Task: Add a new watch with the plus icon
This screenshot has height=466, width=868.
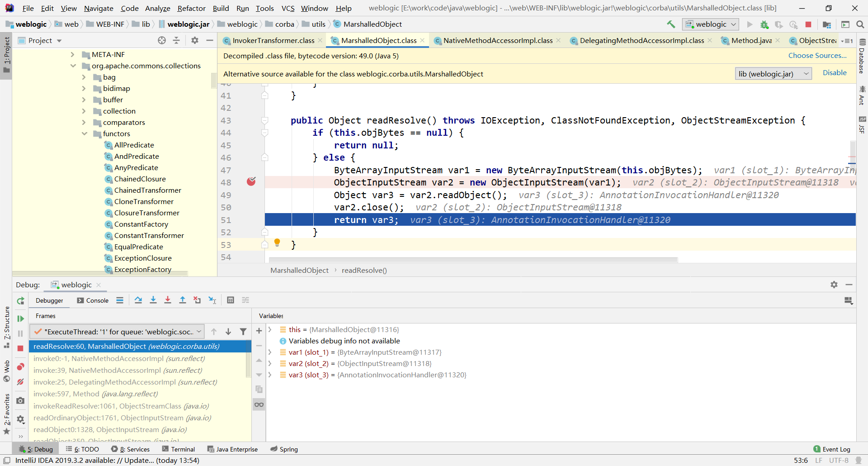Action: pos(259,331)
